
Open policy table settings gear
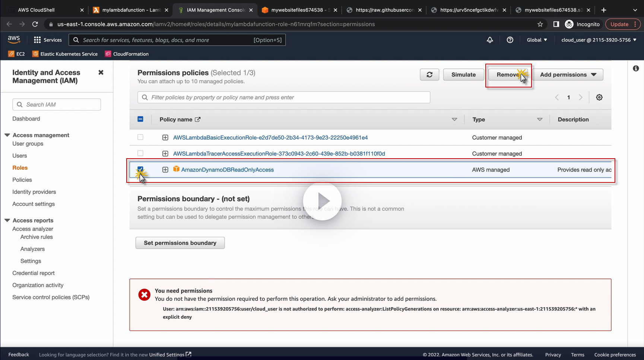pos(599,97)
